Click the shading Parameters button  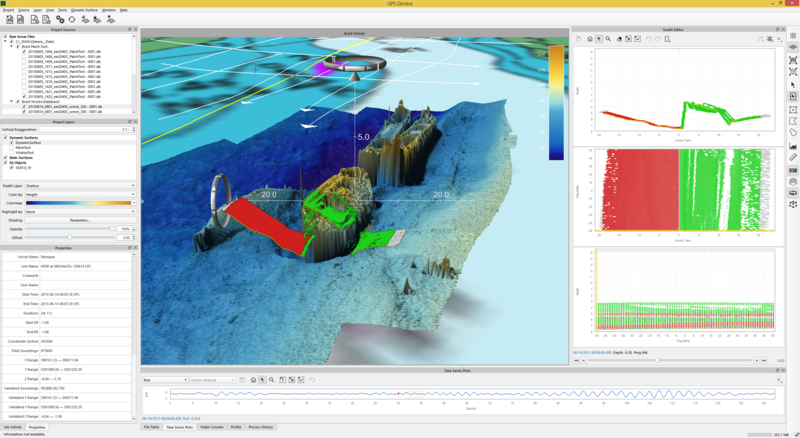[x=80, y=220]
